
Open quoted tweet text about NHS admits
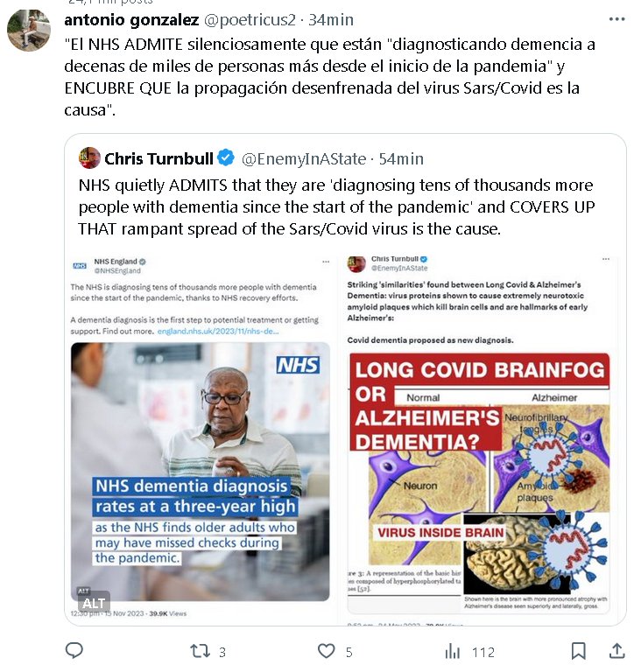click(x=336, y=206)
